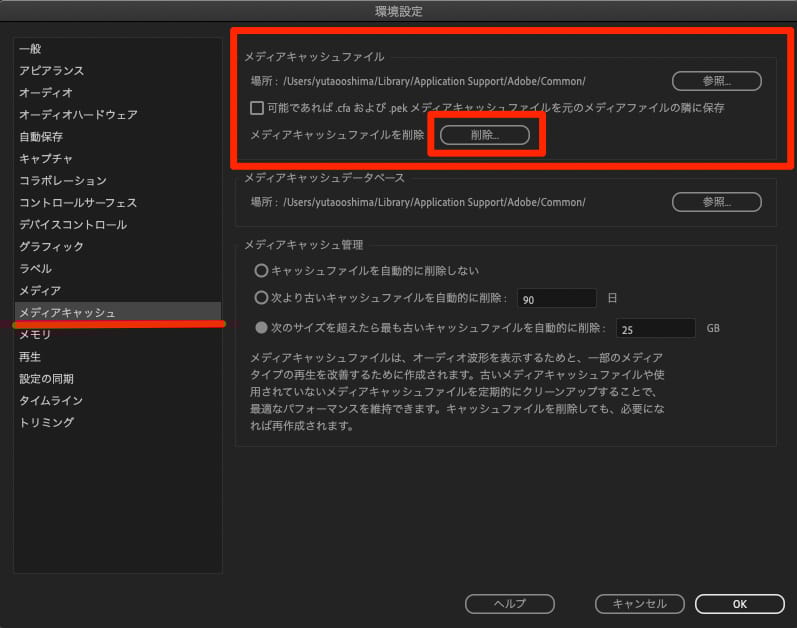This screenshot has width=797, height=628.
Task: Open メディア settings category
Action: click(40, 291)
